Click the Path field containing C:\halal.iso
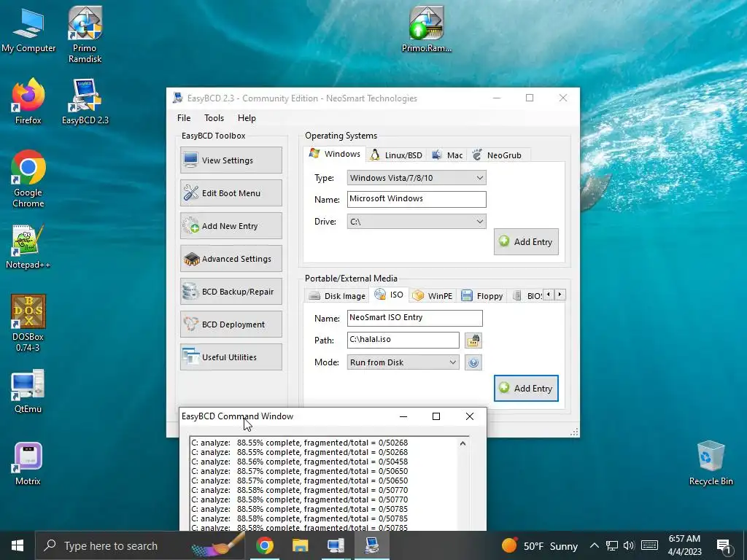Image resolution: width=747 pixels, height=560 pixels. tap(403, 340)
